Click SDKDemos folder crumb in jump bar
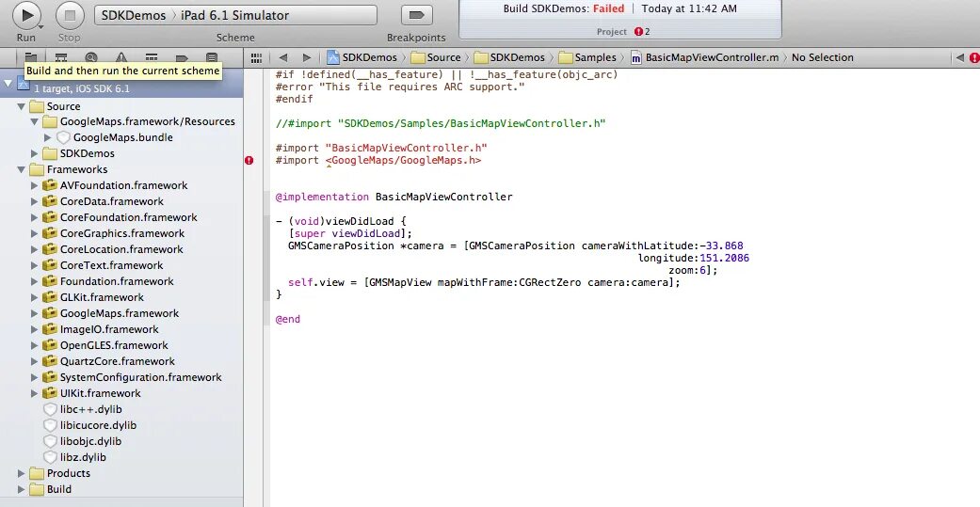980x507 pixels. tap(509, 57)
